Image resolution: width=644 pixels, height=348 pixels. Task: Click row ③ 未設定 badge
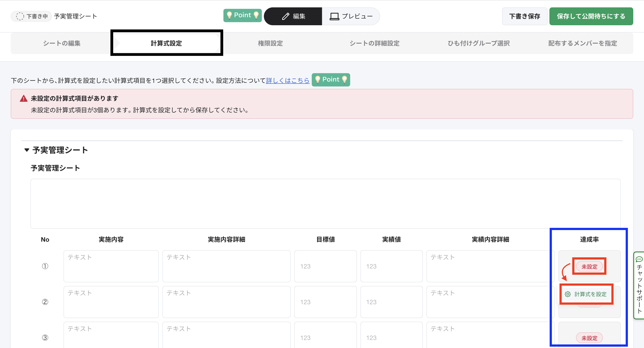click(589, 338)
